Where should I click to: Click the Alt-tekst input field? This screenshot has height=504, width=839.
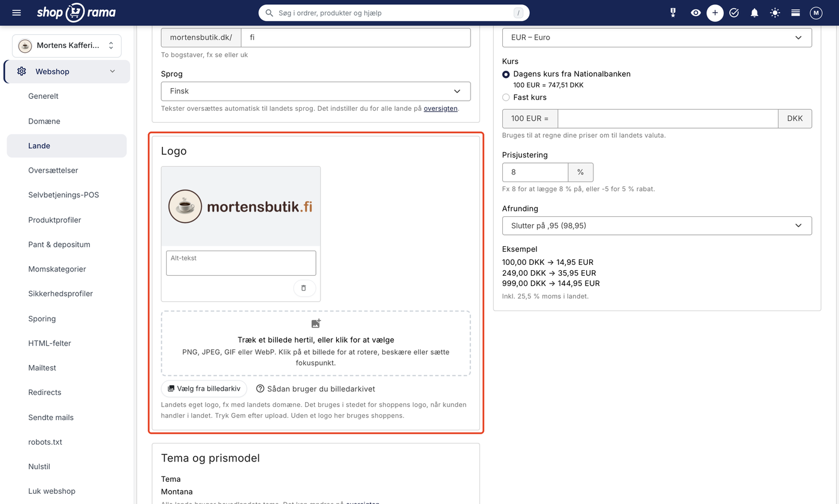(x=241, y=263)
